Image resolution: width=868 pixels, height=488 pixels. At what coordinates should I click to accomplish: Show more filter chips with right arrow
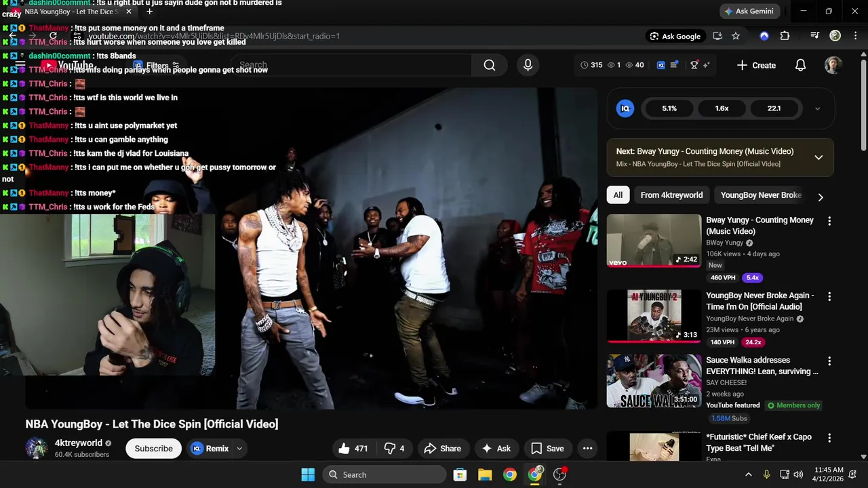click(821, 197)
